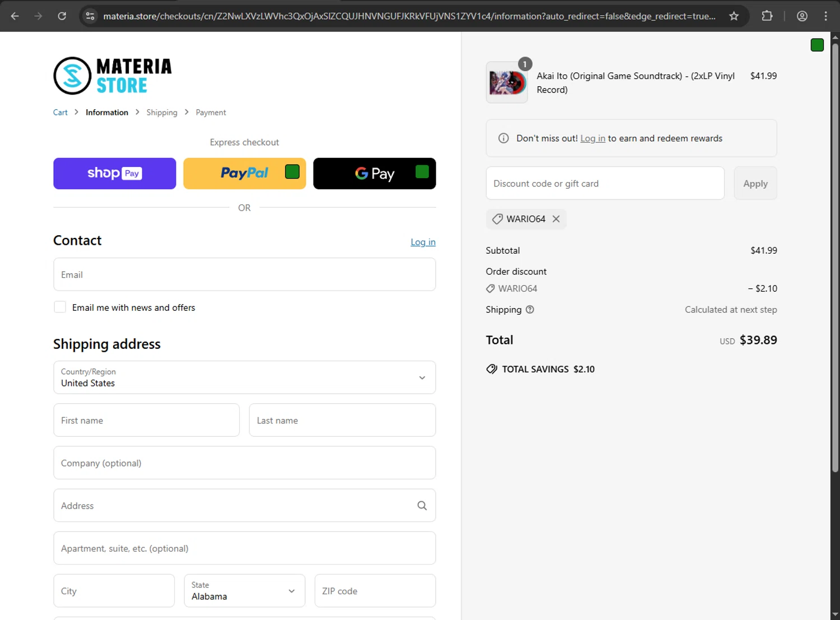Click the page vertical scrollbar

[x=835, y=258]
